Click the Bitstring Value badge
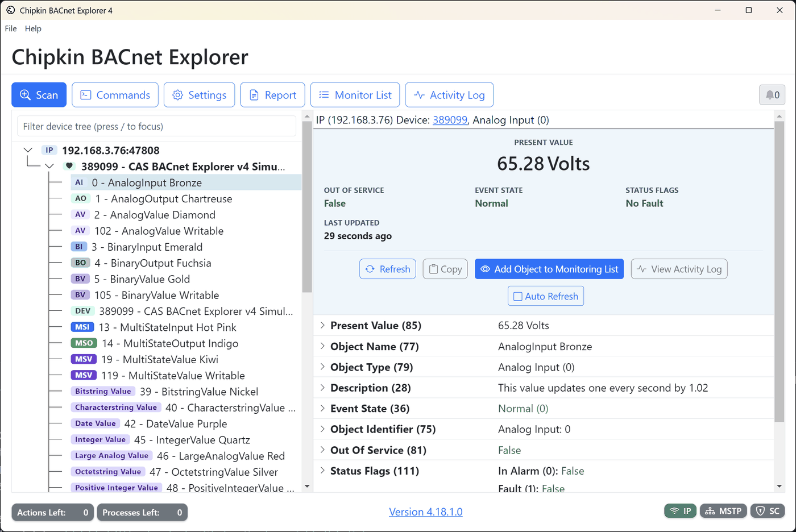This screenshot has width=796, height=532. tap(103, 391)
